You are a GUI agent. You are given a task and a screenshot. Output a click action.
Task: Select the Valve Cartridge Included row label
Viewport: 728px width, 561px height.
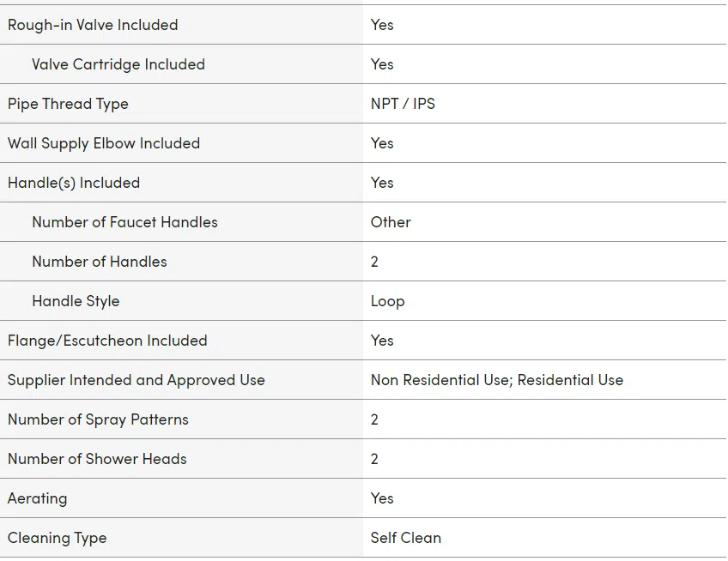pos(118,64)
